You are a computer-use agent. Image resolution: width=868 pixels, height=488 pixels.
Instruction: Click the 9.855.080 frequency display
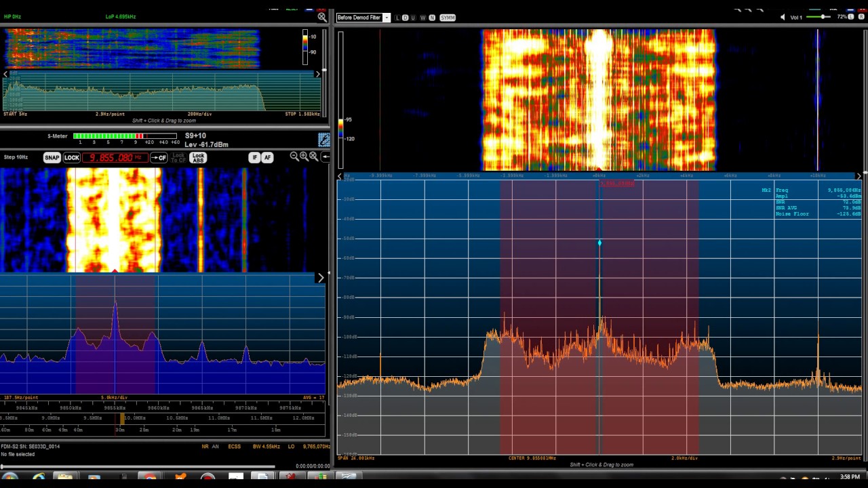115,157
